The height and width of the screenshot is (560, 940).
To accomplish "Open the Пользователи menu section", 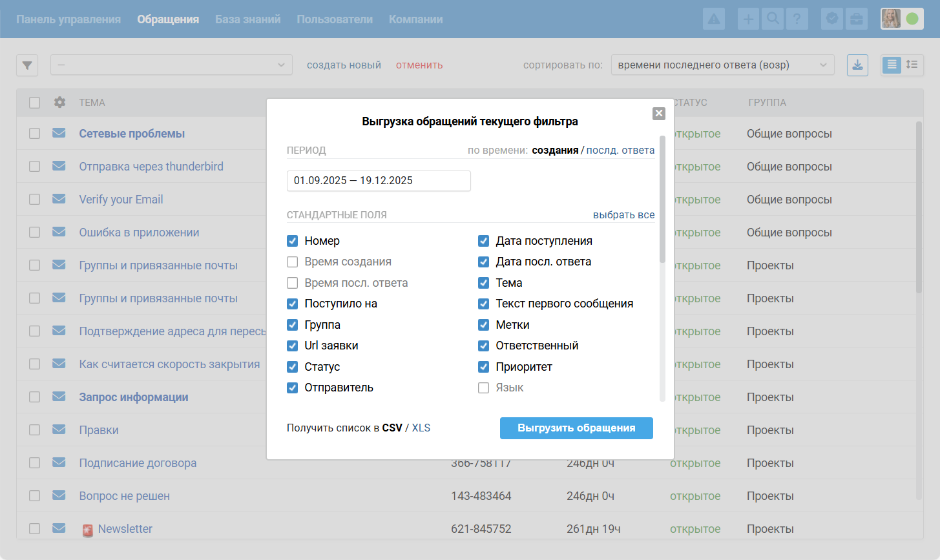I will pos(335,19).
